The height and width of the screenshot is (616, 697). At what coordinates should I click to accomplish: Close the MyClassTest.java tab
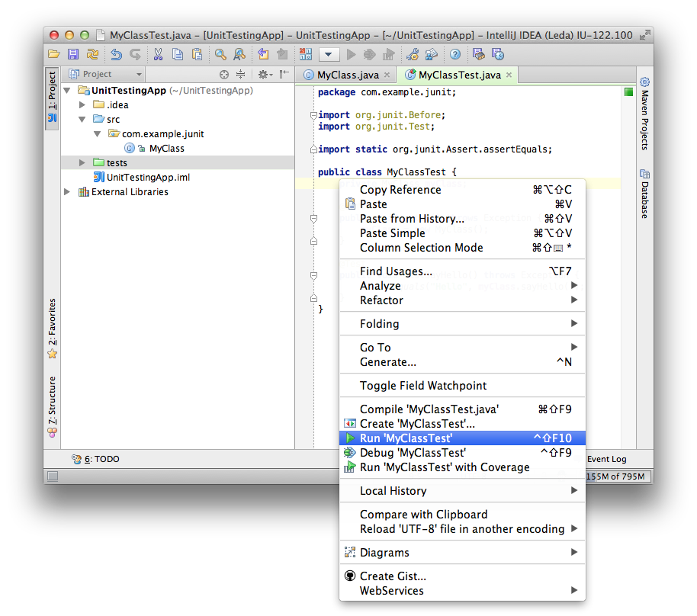click(x=509, y=75)
